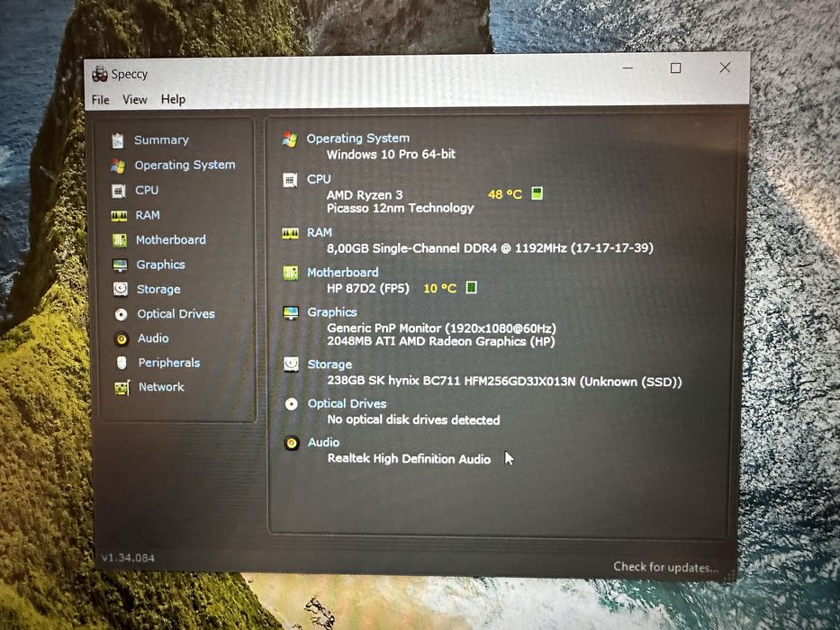Image resolution: width=840 pixels, height=630 pixels.
Task: Click the CPU heading link in summary
Action: coord(319,179)
